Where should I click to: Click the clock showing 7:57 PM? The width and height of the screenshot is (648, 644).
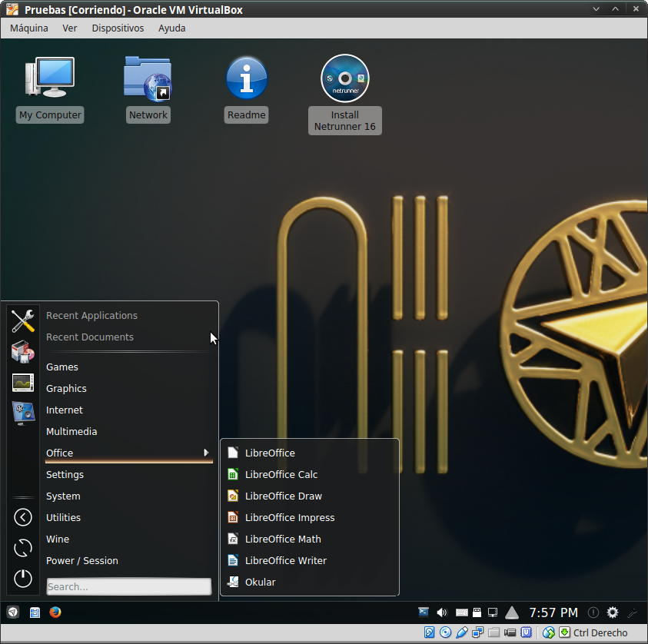(x=553, y=612)
